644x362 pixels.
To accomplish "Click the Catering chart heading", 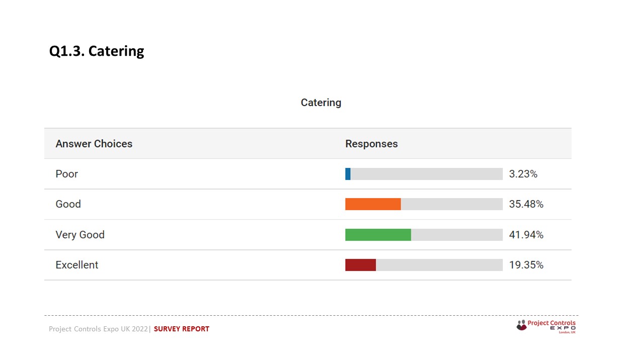I will pyautogui.click(x=321, y=103).
